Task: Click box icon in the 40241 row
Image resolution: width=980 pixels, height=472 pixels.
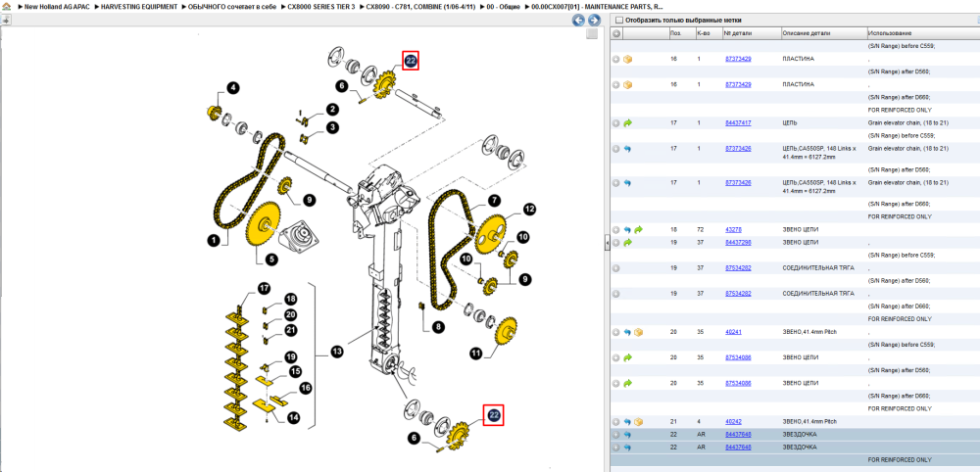Action: point(639,332)
